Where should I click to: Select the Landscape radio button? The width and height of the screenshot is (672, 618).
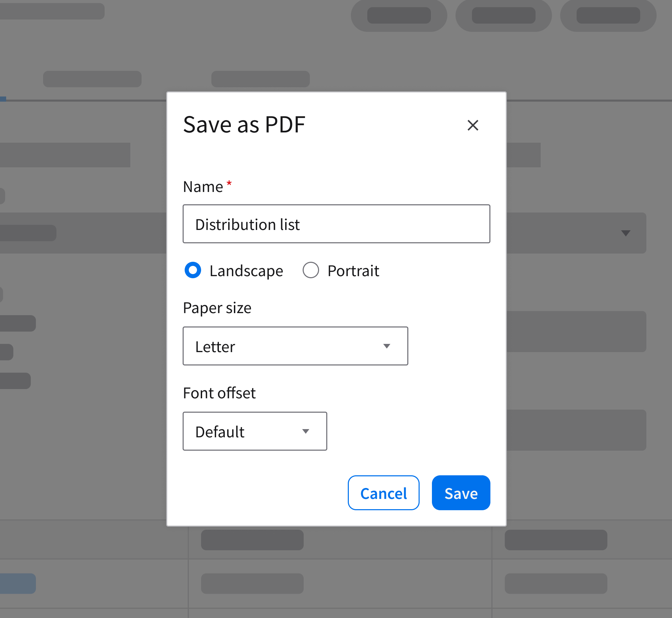tap(193, 270)
